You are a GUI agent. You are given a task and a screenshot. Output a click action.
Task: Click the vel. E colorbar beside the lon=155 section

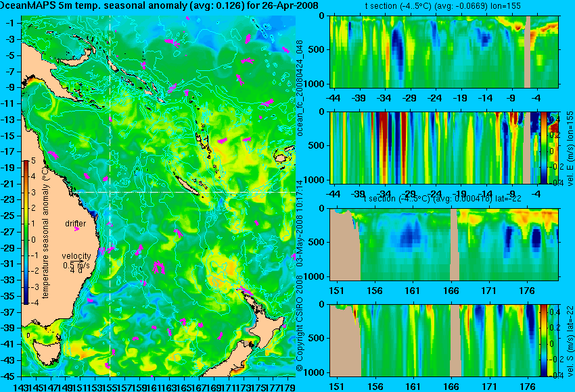pos(544,148)
